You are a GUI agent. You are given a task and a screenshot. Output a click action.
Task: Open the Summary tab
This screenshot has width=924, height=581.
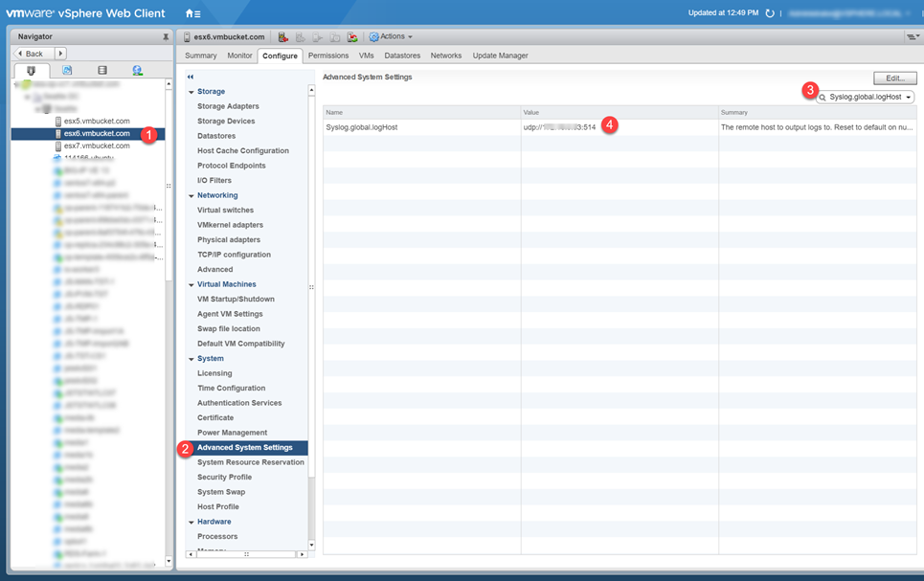pos(201,56)
